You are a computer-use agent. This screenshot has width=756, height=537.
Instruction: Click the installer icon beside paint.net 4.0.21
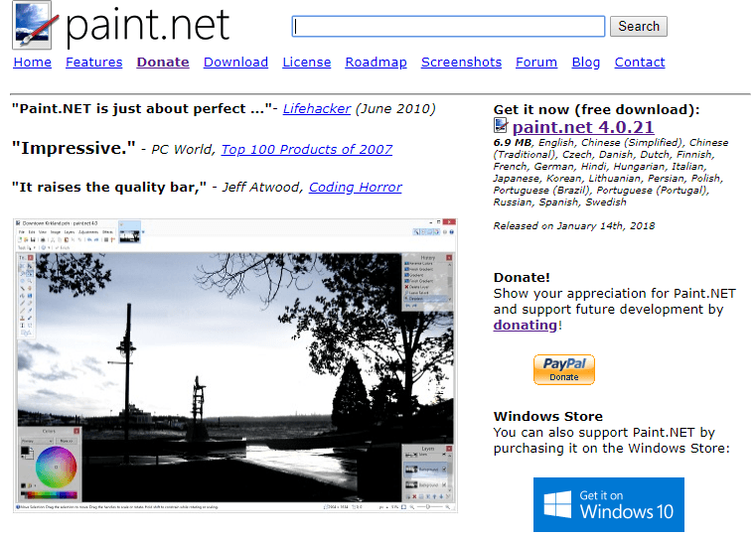pos(501,126)
